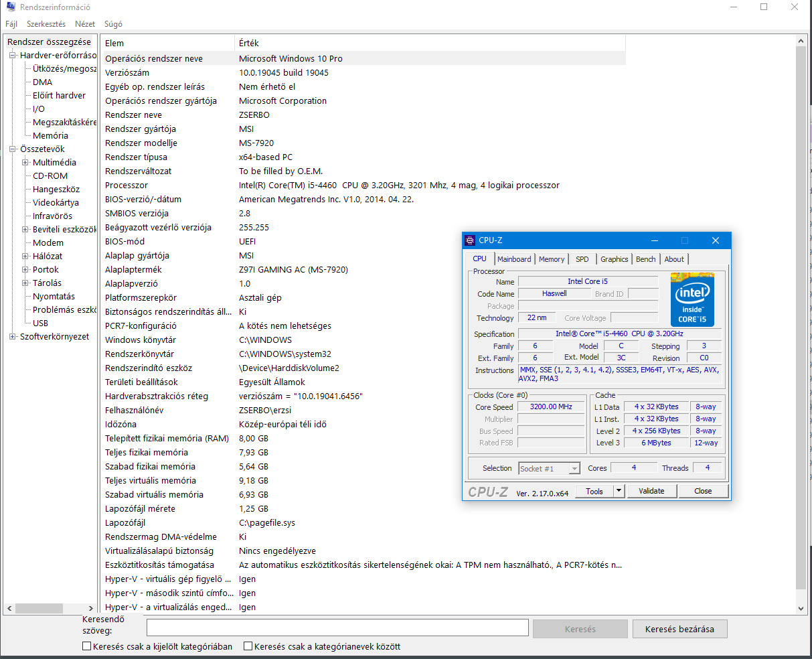Switch to the About tab in CPU-Z
This screenshot has width=812, height=659.
[674, 259]
